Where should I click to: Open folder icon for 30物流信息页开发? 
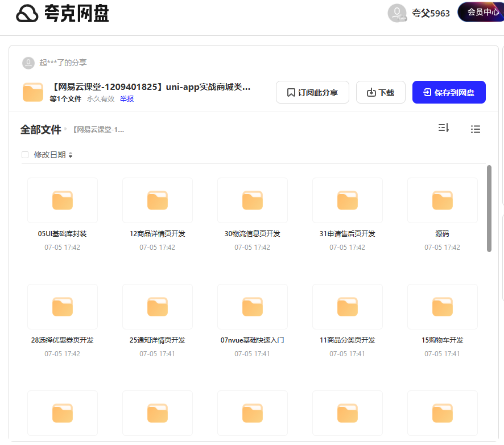(253, 200)
